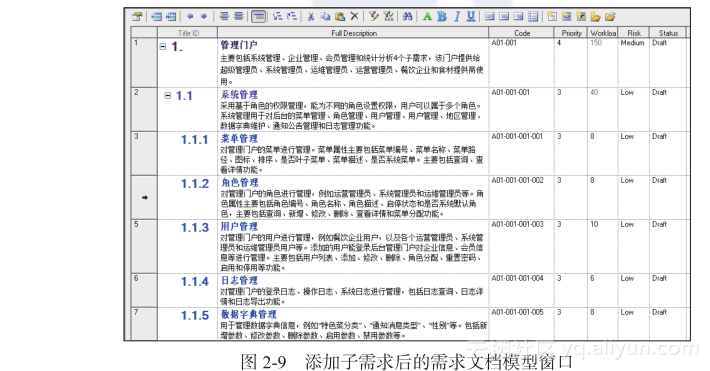This screenshot has height=371, width=710.
Task: Click the 日志管理 description title
Action: point(239,280)
